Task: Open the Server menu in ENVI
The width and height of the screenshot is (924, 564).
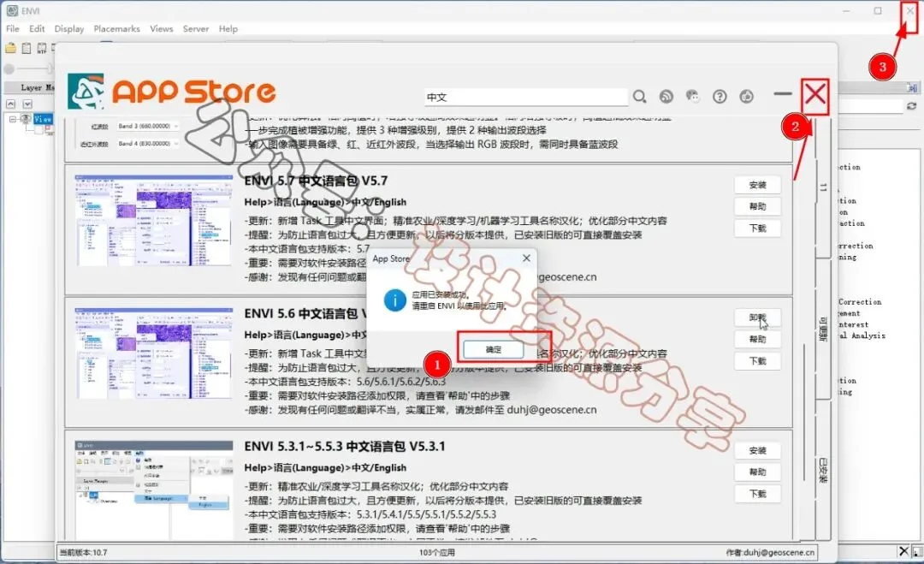Action: click(196, 28)
